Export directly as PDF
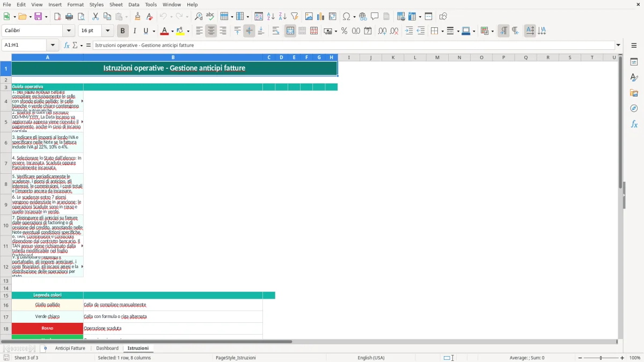Viewport: 644px width, 362px height. (57, 17)
